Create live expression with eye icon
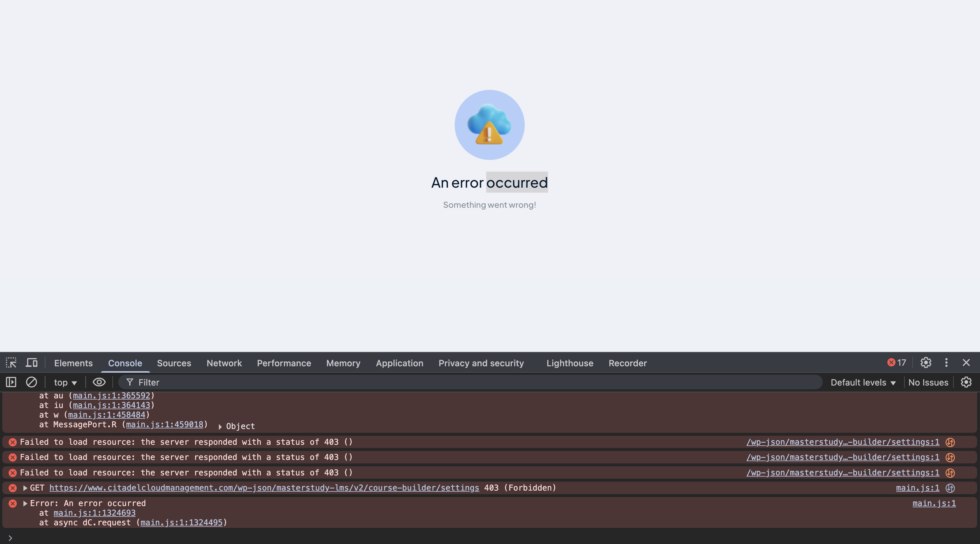Screen dimensions: 980x544 [x=99, y=382]
